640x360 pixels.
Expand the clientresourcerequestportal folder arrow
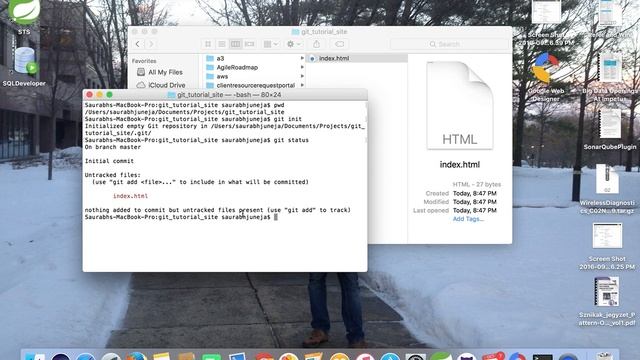(302, 85)
